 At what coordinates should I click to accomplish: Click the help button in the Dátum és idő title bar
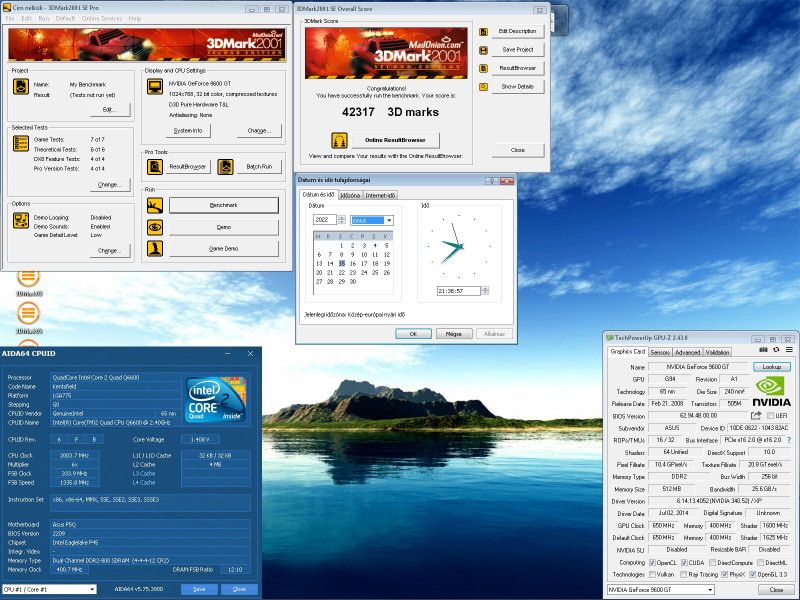pyautogui.click(x=491, y=181)
